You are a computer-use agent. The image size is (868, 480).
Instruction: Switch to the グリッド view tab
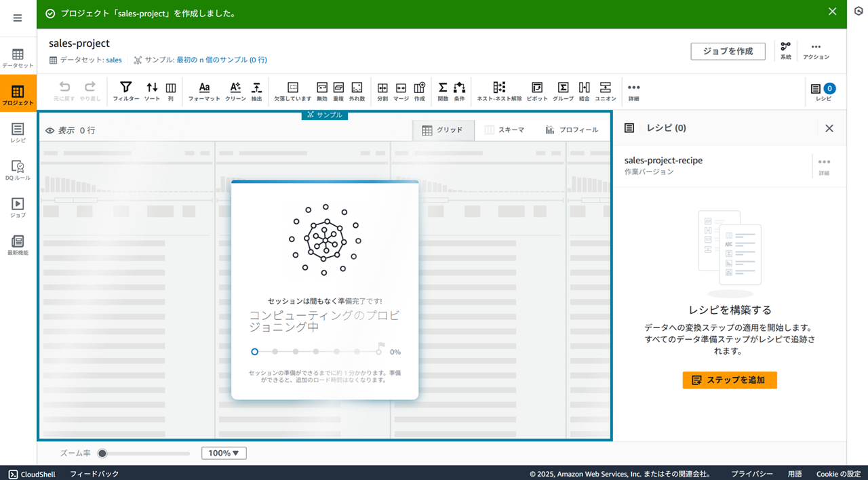tap(443, 130)
